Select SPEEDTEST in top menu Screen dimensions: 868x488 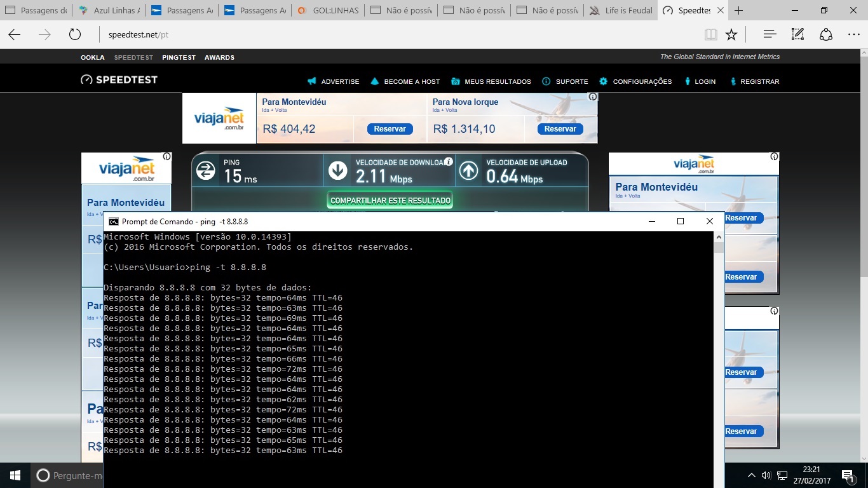point(133,57)
